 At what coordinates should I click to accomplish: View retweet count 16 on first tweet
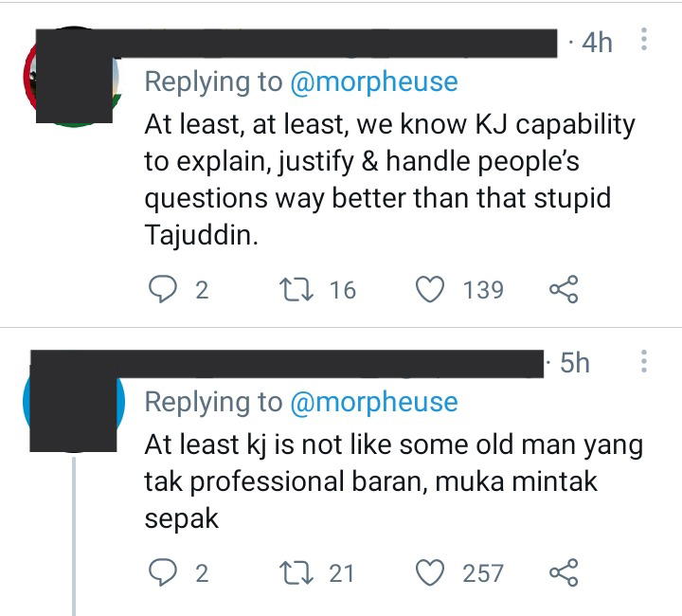pyautogui.click(x=343, y=290)
